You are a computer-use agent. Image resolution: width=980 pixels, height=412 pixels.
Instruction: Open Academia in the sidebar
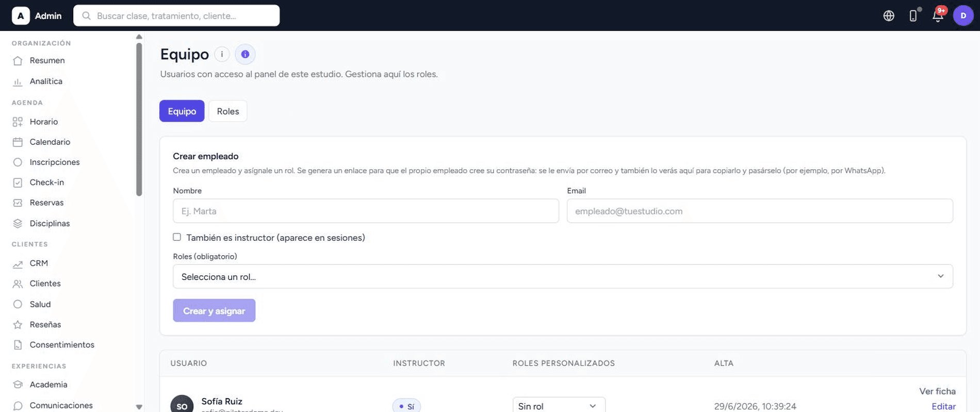pos(48,385)
